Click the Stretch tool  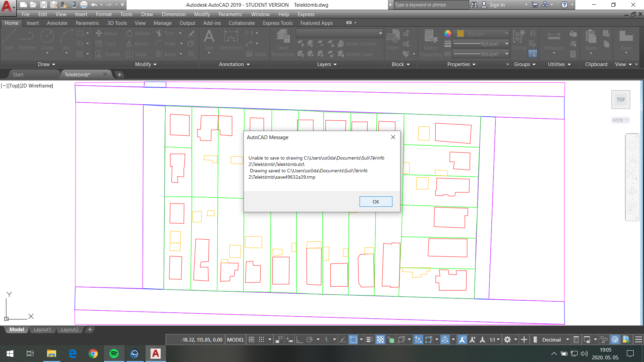tap(108, 54)
